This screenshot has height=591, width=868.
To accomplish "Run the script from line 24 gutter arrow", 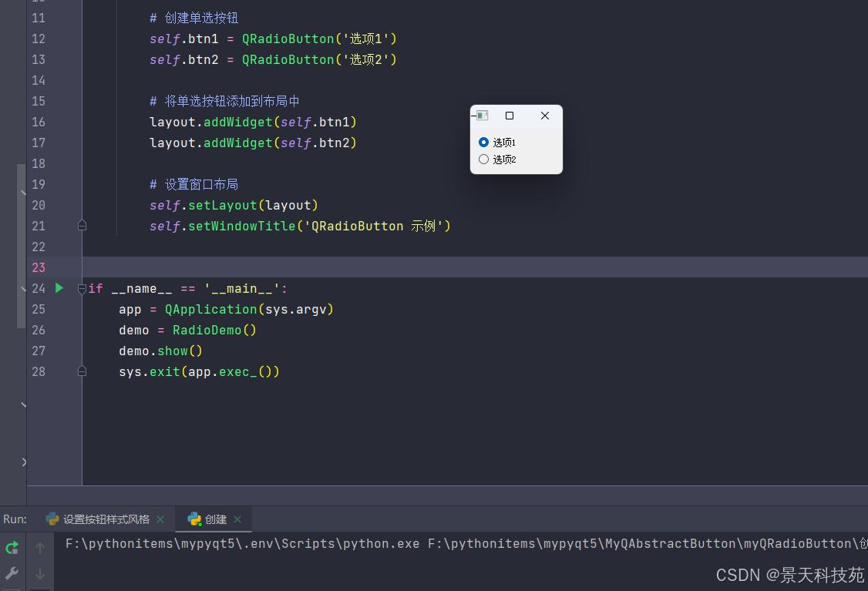I will click(x=59, y=287).
